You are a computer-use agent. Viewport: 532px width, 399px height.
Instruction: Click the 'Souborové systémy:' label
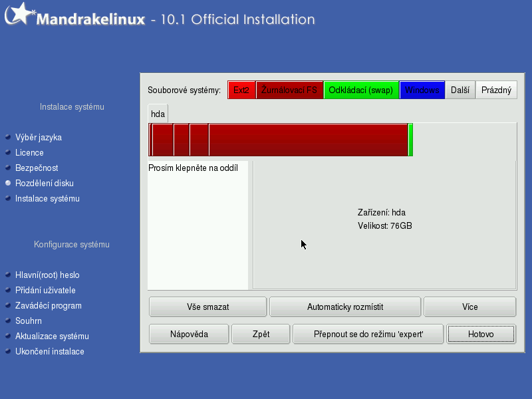pos(184,90)
